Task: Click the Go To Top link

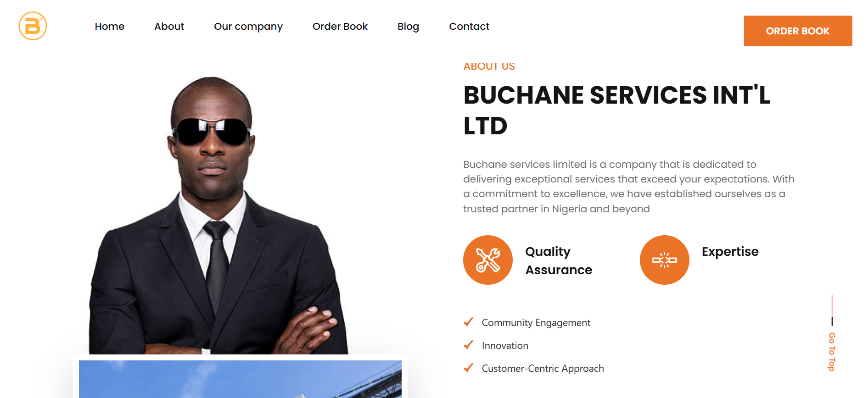Action: [832, 352]
